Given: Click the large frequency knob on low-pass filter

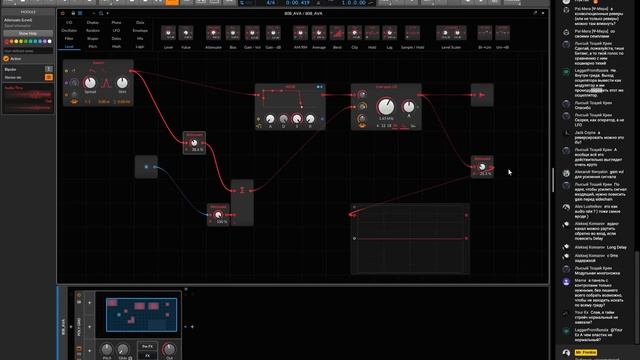Looking at the screenshot, I should (386, 106).
